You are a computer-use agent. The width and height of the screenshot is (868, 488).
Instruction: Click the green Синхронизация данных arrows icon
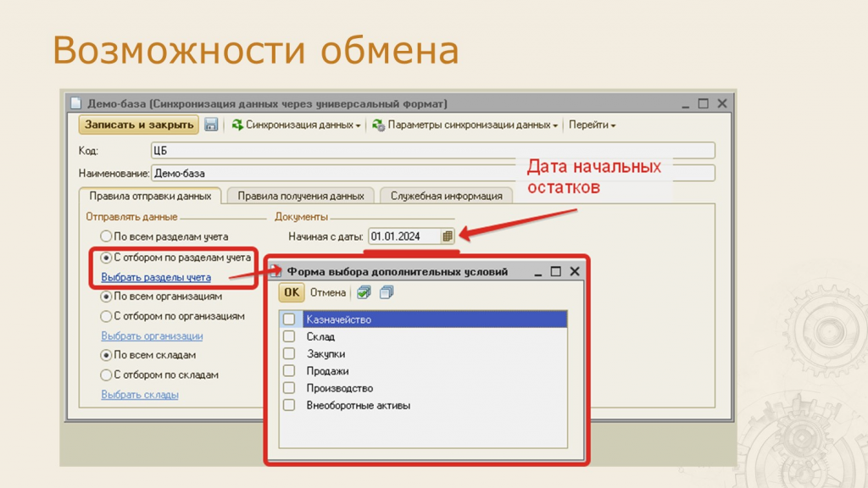(237, 125)
